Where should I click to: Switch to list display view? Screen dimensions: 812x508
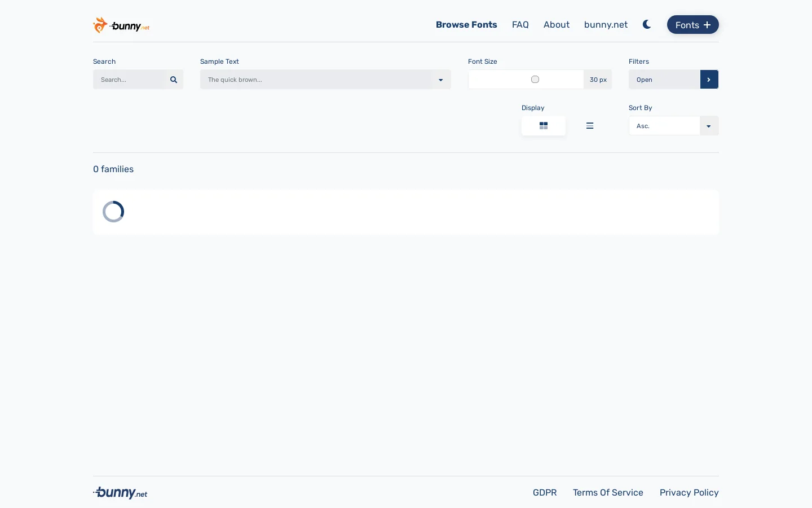(x=590, y=126)
